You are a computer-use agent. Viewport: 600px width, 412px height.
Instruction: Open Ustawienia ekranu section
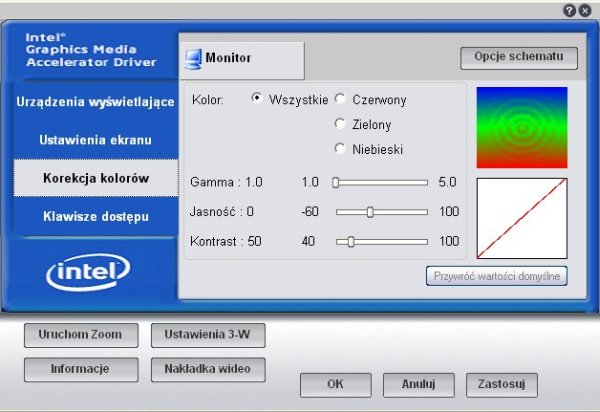pos(95,140)
